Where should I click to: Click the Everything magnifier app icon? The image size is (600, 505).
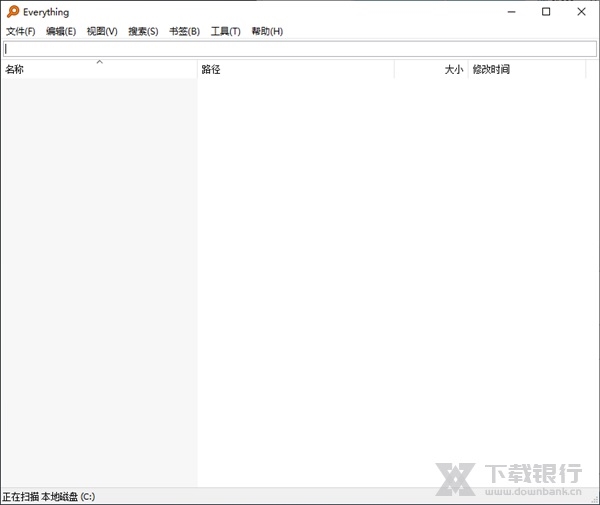pyautogui.click(x=13, y=11)
